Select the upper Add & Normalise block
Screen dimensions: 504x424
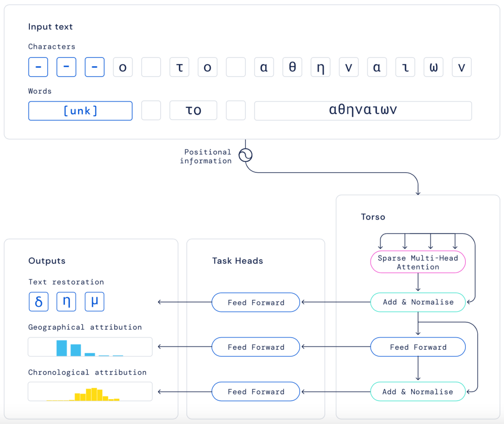pos(418,302)
